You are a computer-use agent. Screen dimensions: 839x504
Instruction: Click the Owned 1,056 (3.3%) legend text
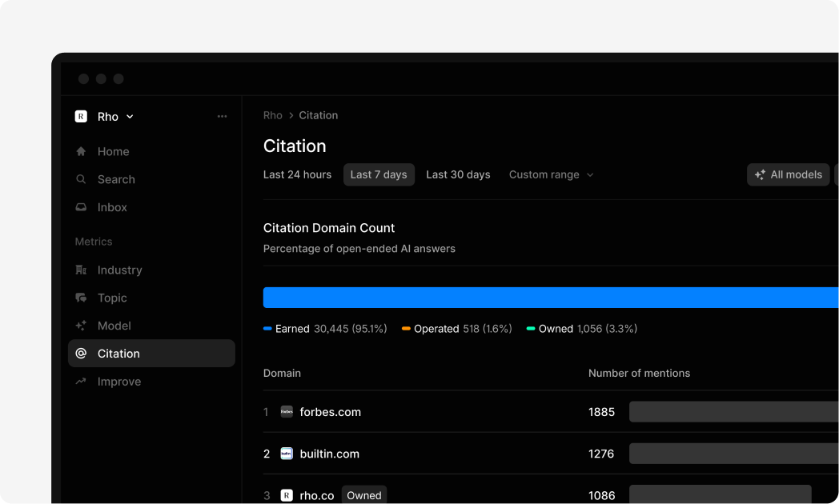click(588, 329)
